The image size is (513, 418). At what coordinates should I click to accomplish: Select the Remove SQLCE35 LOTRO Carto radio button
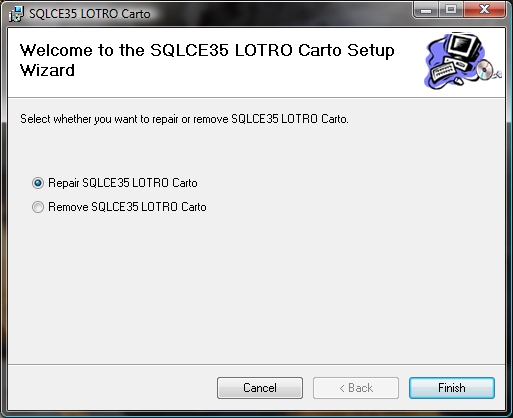[x=38, y=207]
